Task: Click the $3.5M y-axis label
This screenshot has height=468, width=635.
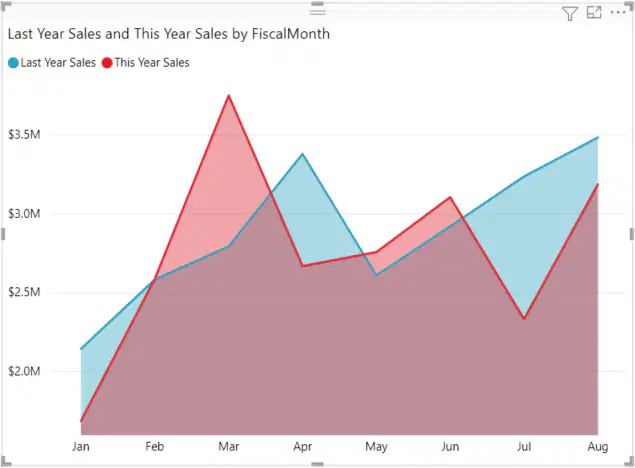Action: [x=24, y=134]
